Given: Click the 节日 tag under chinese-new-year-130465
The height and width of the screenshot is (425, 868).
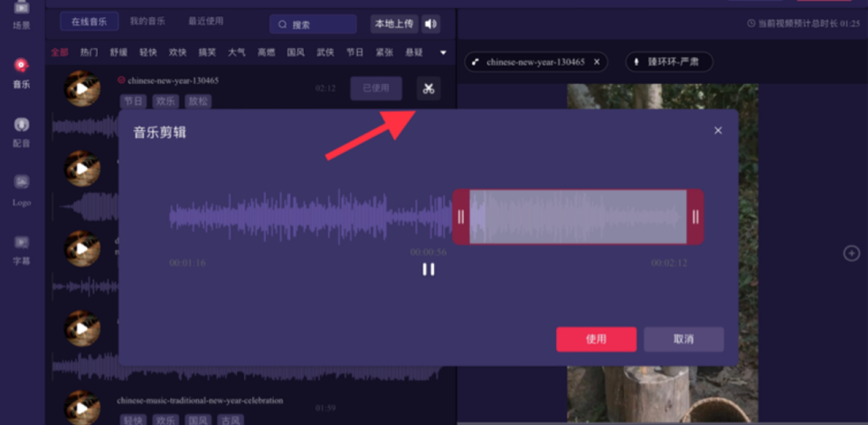Looking at the screenshot, I should tap(134, 101).
